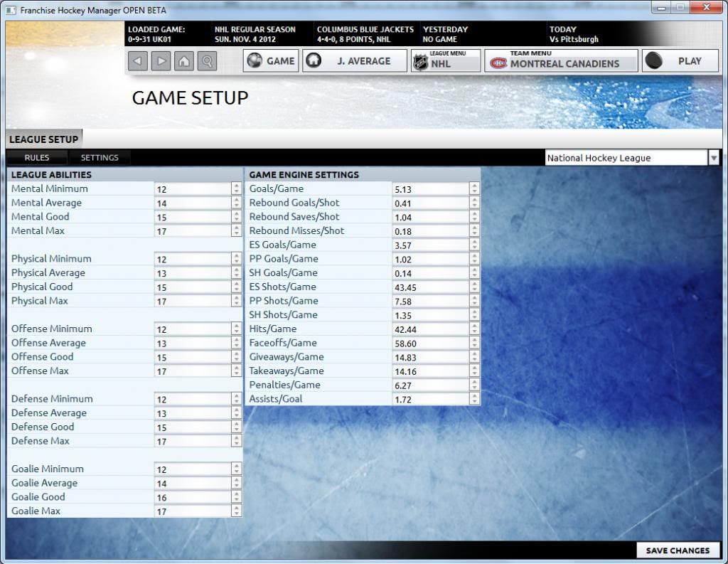Screen dimensions: 728x564
Task: Adjust the Faceoffs/Game stepper
Action: (474, 343)
